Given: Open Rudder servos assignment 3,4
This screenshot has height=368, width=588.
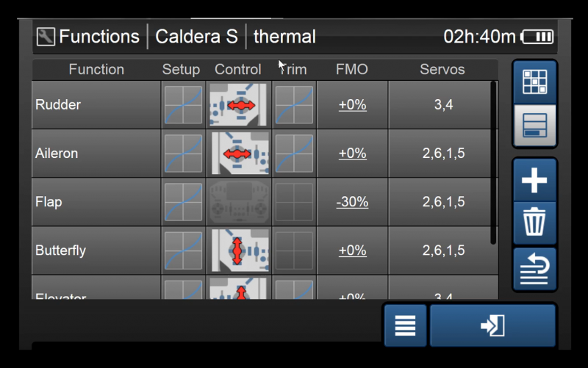Looking at the screenshot, I should click(442, 105).
